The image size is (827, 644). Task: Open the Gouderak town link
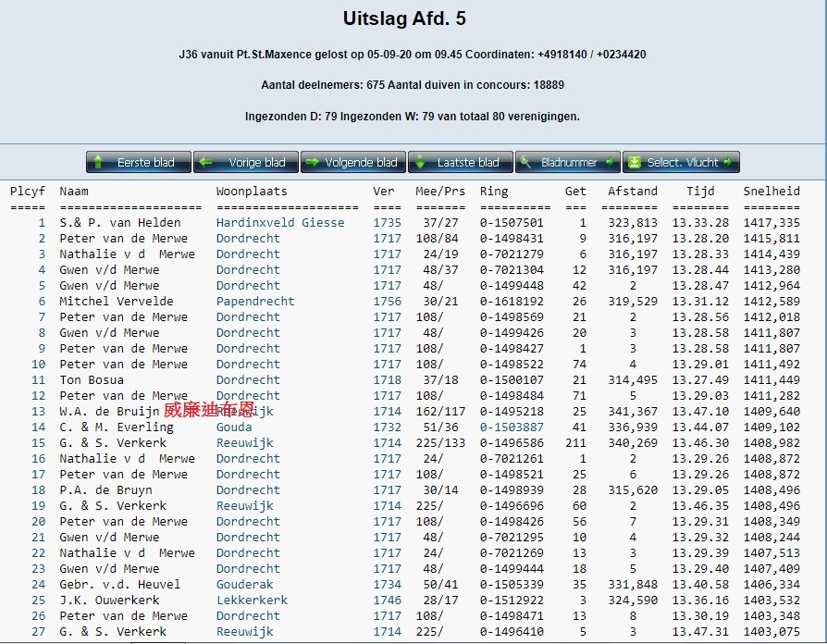coord(244,585)
